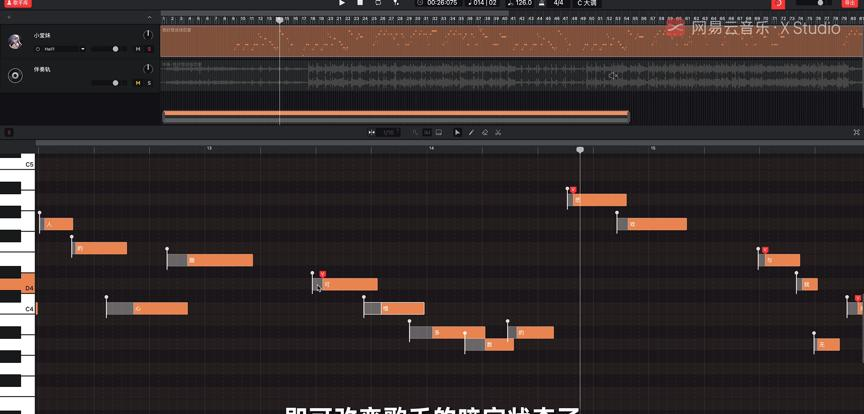Select the lowest note 无 at right
864x414 pixels.
(827, 345)
